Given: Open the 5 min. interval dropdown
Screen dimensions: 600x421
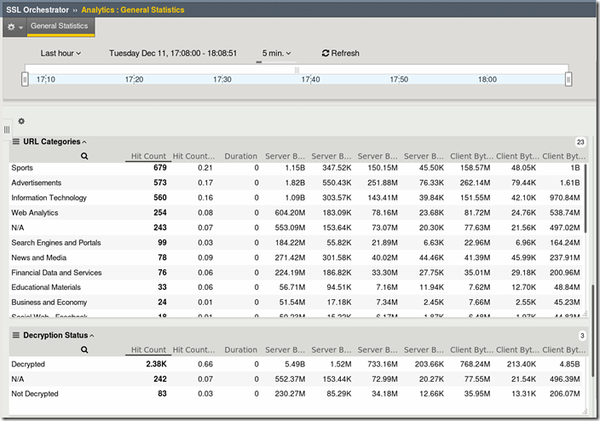Looking at the screenshot, I should click(277, 53).
